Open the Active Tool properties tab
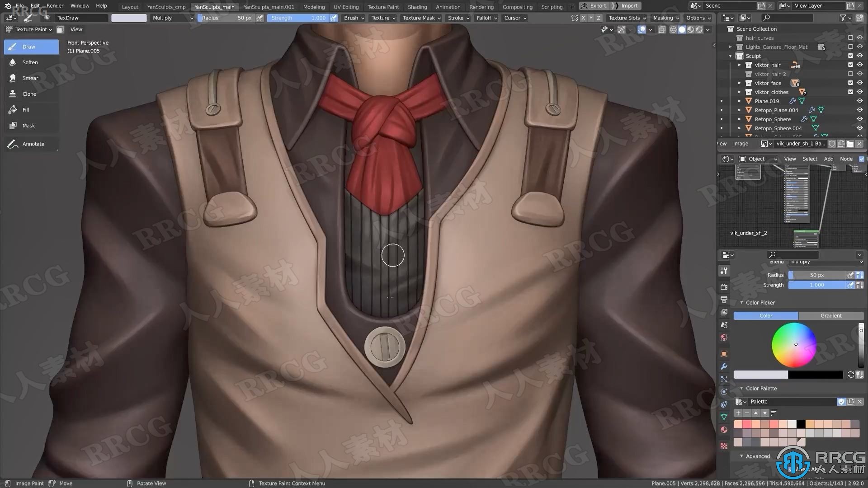868x488 pixels. click(x=724, y=271)
